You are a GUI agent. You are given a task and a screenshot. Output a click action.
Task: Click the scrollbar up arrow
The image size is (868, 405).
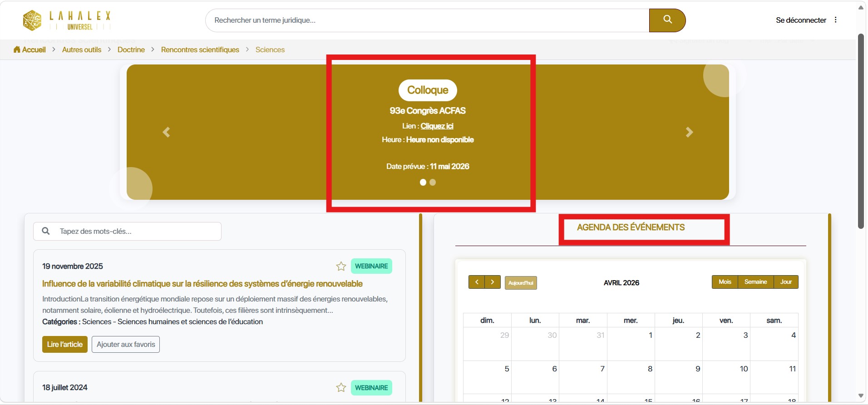pos(861,8)
